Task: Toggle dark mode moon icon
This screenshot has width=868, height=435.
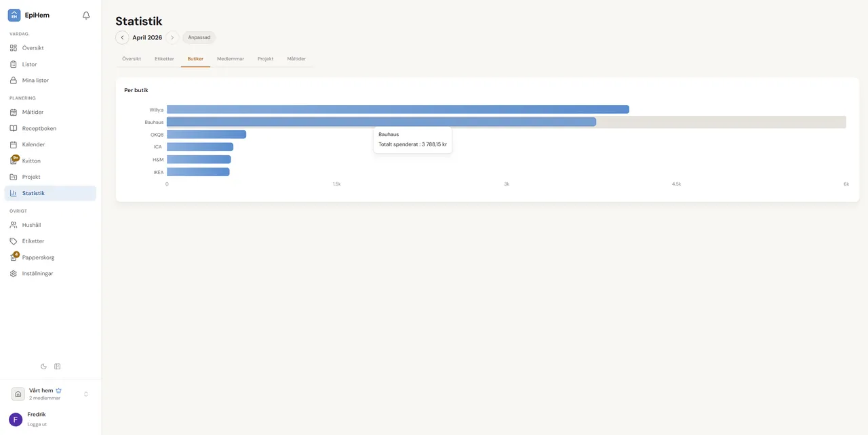Action: (43, 367)
